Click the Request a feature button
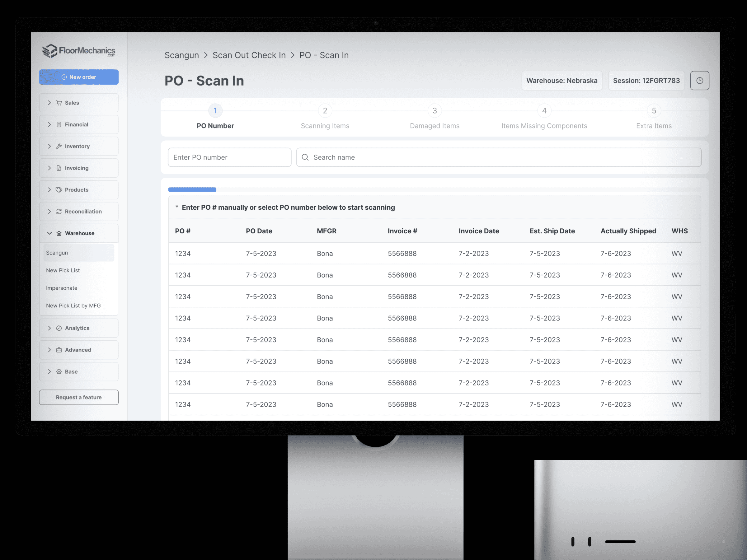 (79, 397)
